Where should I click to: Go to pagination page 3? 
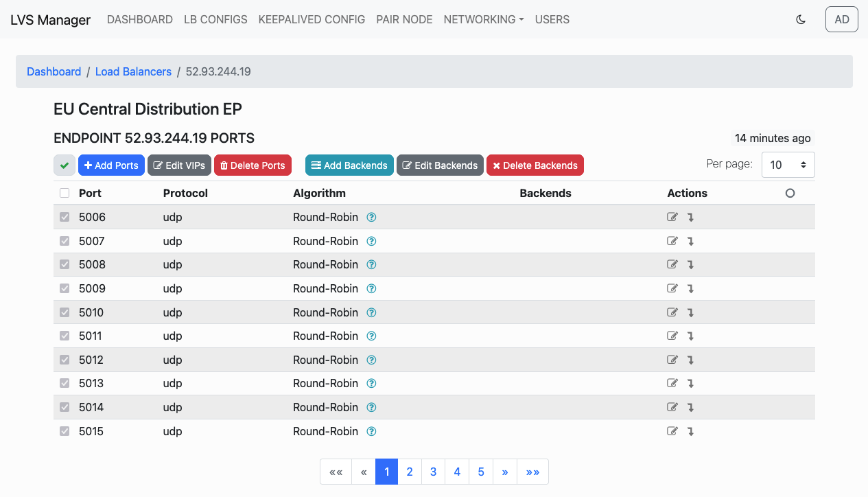[x=433, y=472]
